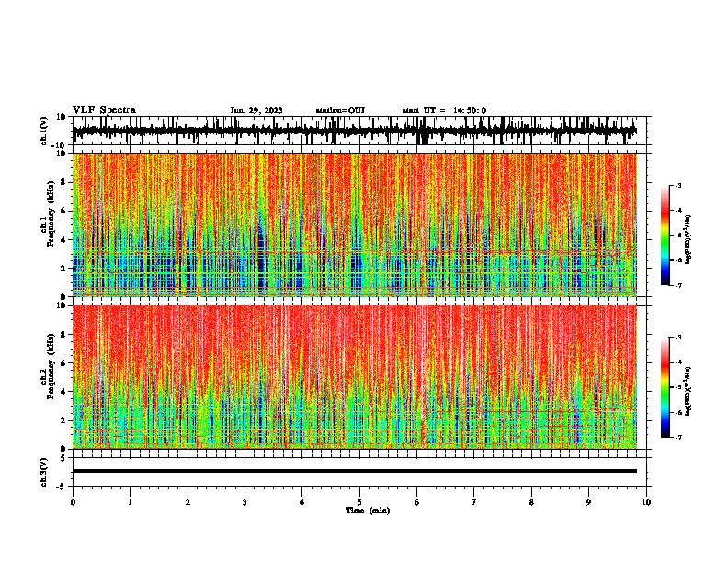
Task: Click time axis tick label "7"
Action: tap(474, 502)
